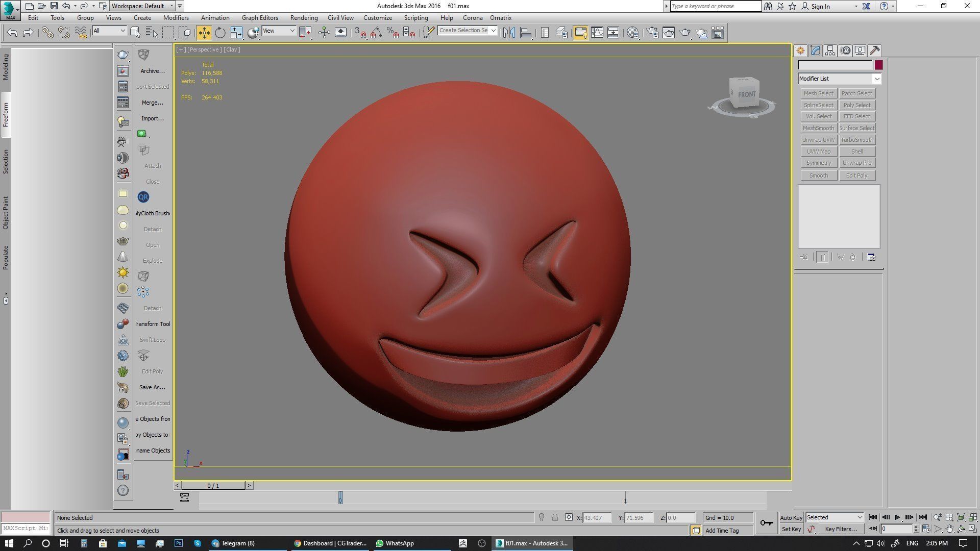Toggle the Selection Lock padlock
This screenshot has height=551, width=980.
(x=555, y=517)
